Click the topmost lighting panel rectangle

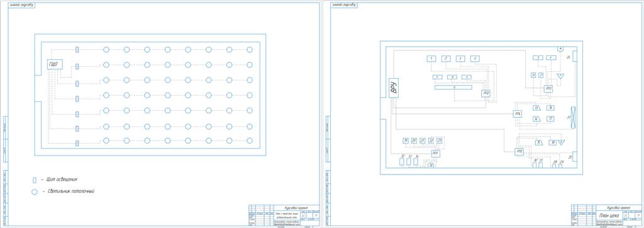coord(77,50)
